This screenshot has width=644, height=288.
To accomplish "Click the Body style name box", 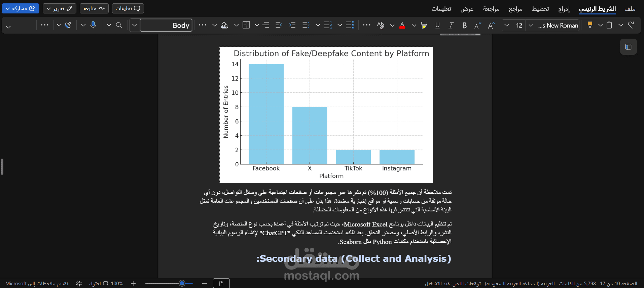I will tap(166, 25).
